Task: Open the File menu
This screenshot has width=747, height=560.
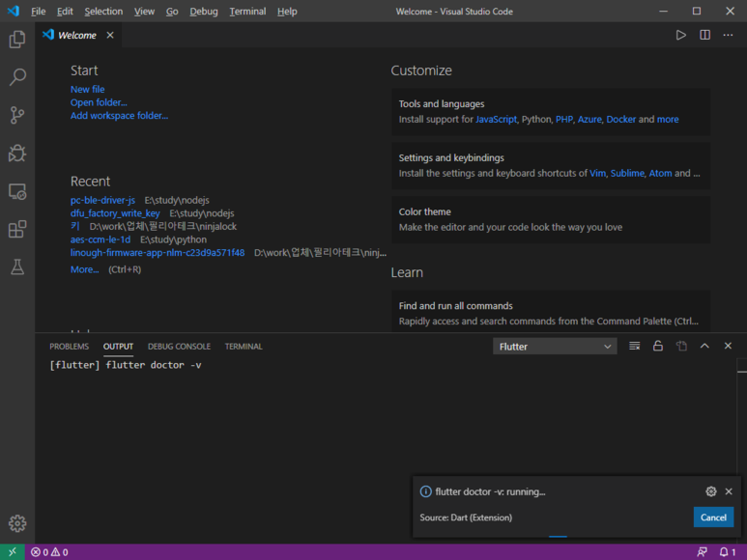Action: pyautogui.click(x=38, y=12)
